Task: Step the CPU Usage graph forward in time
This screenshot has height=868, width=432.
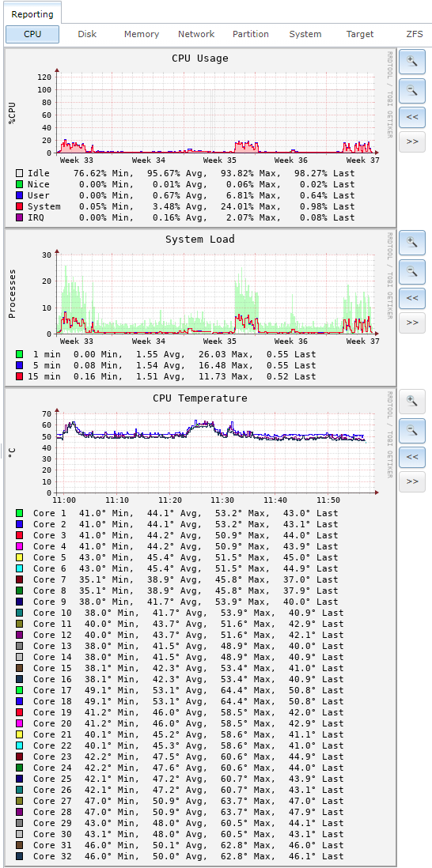Action: point(411,142)
